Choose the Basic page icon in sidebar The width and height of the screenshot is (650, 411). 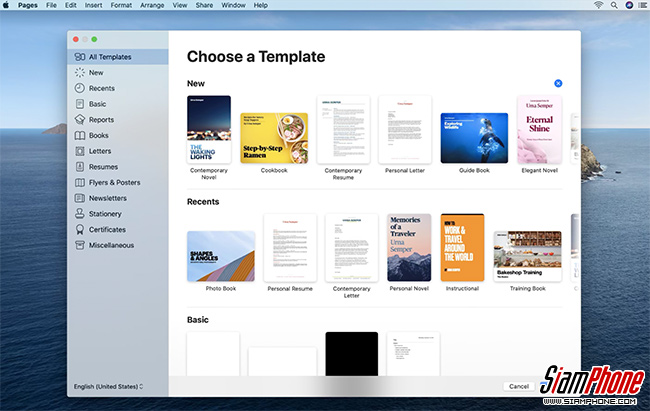tap(80, 104)
